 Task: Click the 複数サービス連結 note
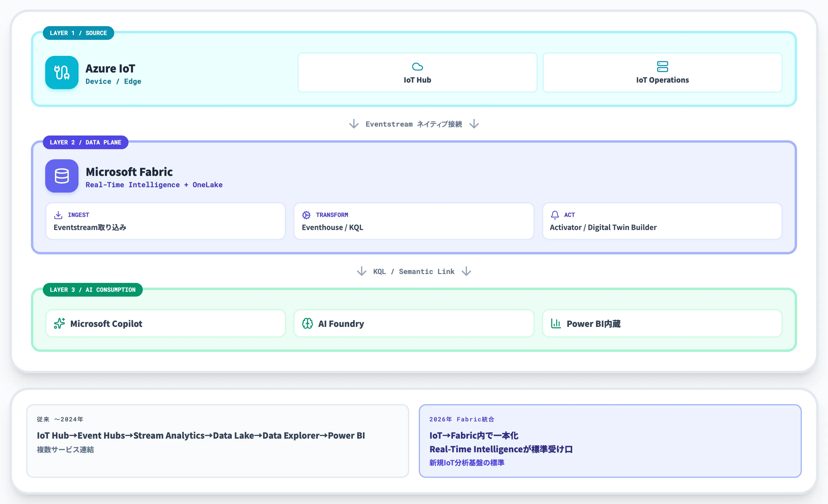point(65,450)
